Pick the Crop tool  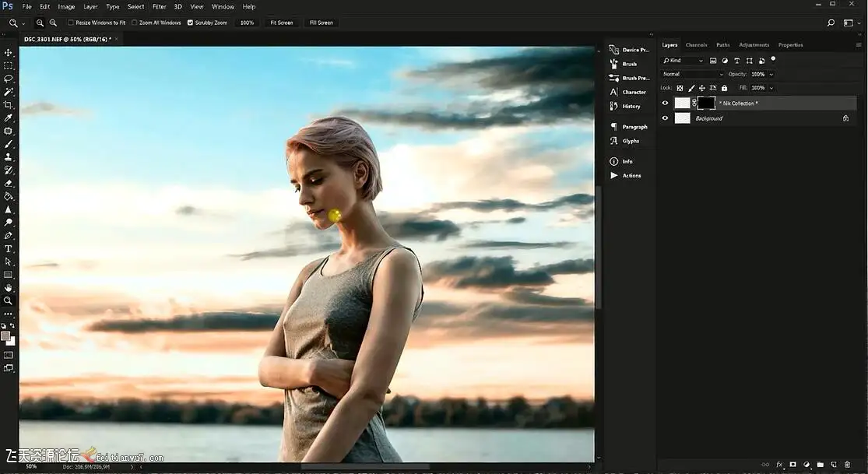click(9, 104)
